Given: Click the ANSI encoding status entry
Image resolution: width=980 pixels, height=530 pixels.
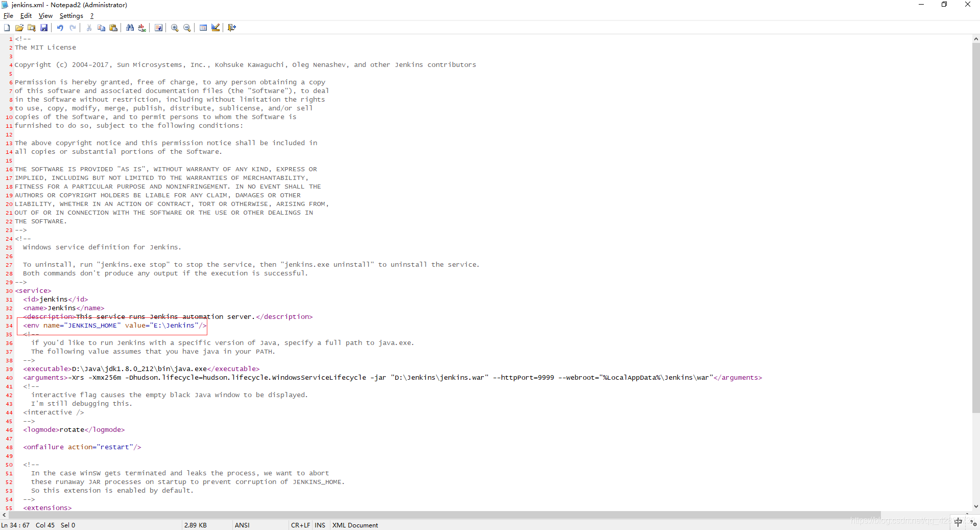Looking at the screenshot, I should 242,525.
